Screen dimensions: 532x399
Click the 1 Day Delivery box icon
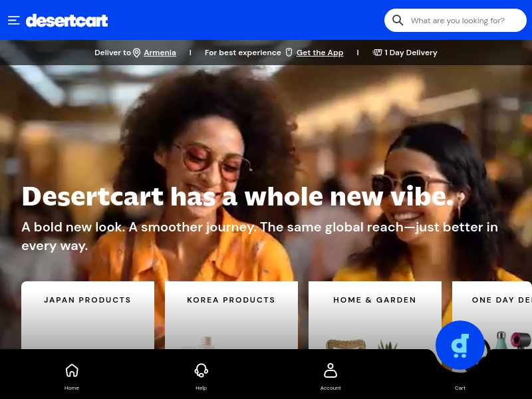(x=377, y=53)
